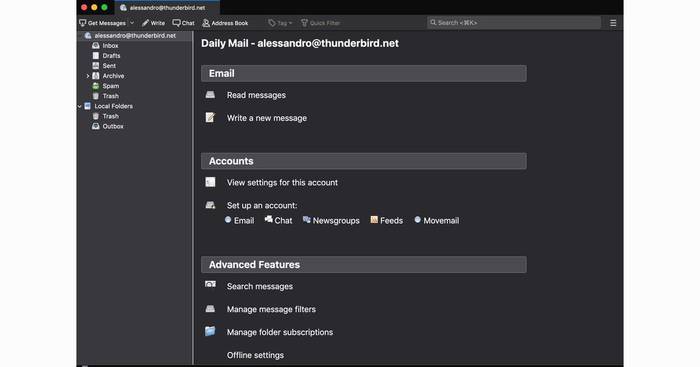Click the Feeds orange RSS icon
This screenshot has width=700, height=367.
point(374,220)
